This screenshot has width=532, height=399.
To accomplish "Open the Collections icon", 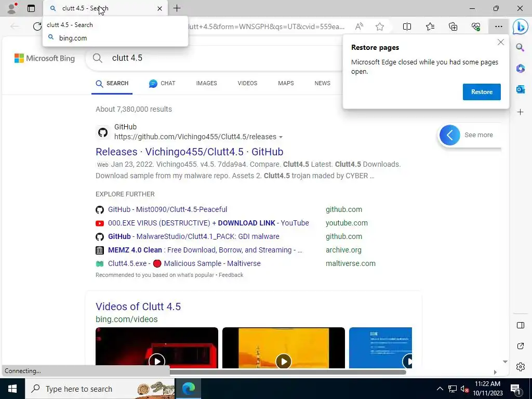I will click(x=453, y=26).
